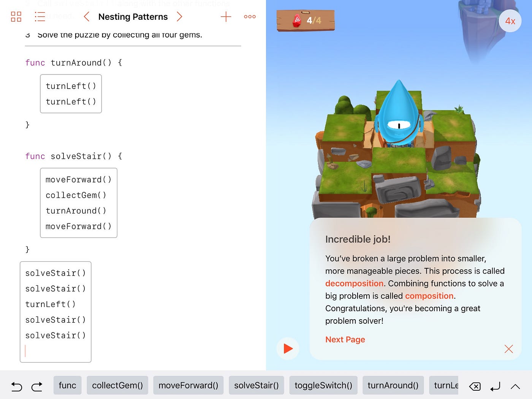Toggle the 4x run speed setting
532x399 pixels.
point(510,21)
